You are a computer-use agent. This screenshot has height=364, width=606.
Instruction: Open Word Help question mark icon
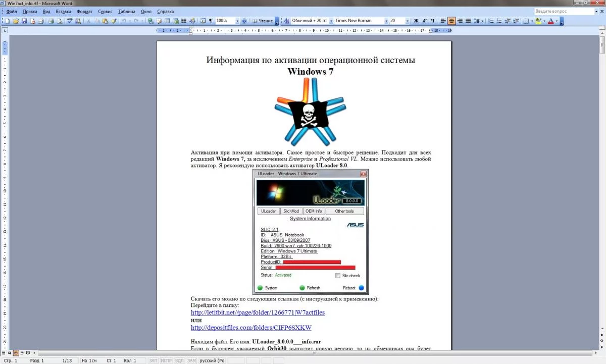coord(244,21)
